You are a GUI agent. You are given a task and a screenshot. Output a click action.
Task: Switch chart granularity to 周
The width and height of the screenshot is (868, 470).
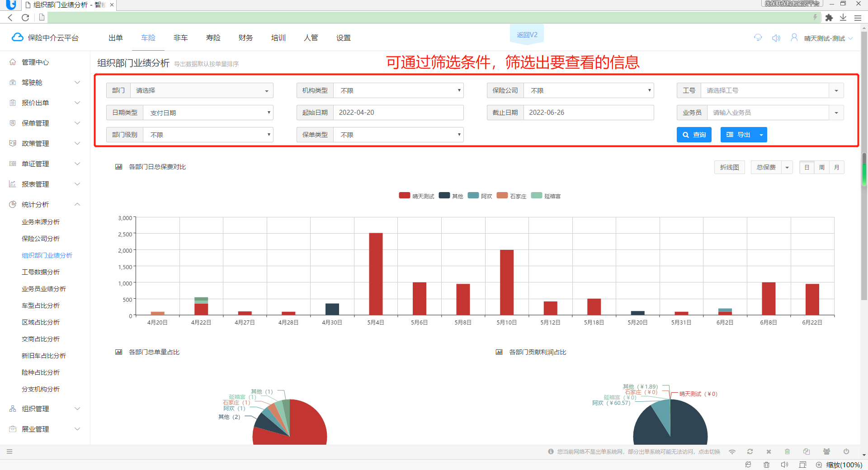coord(822,167)
